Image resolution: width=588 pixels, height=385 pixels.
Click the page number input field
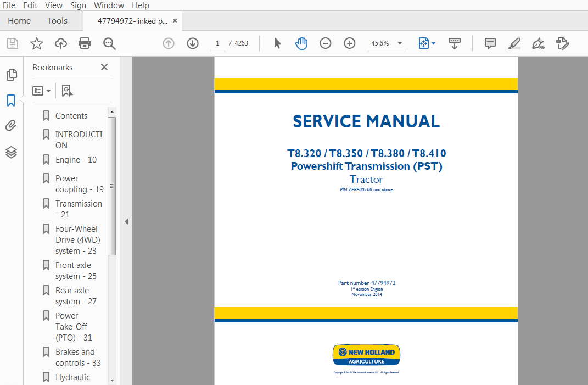[217, 43]
